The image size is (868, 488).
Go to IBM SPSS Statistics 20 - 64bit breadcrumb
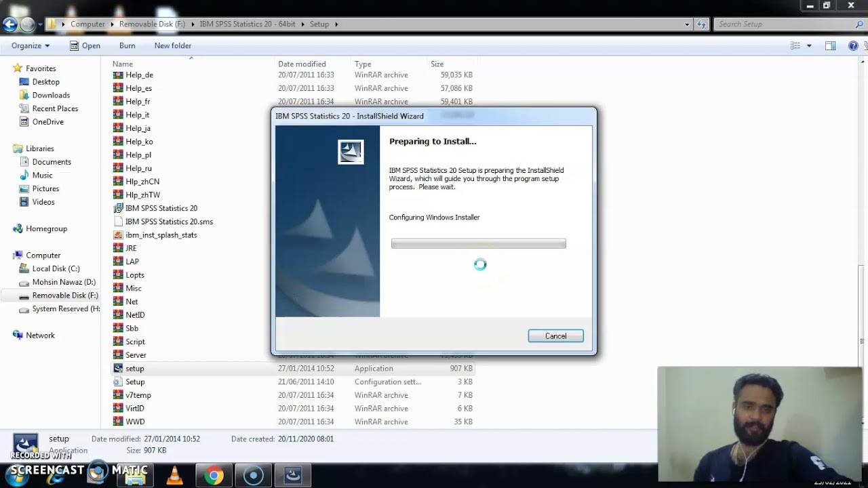[x=248, y=24]
